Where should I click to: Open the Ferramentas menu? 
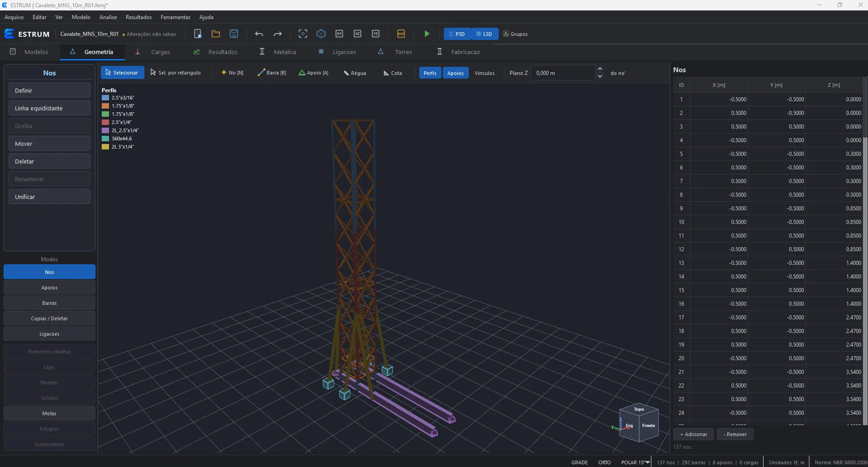tap(175, 17)
